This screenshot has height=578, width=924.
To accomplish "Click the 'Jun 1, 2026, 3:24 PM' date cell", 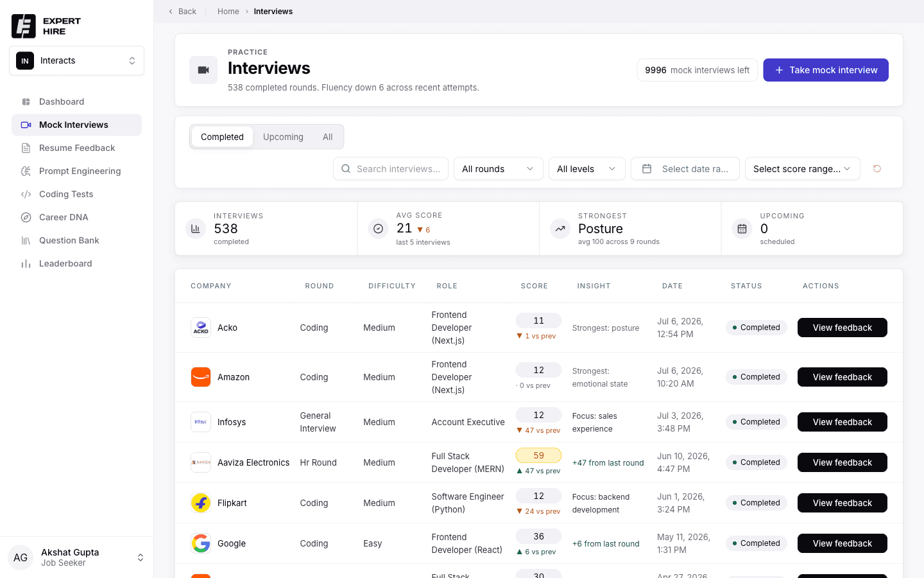I will click(681, 503).
